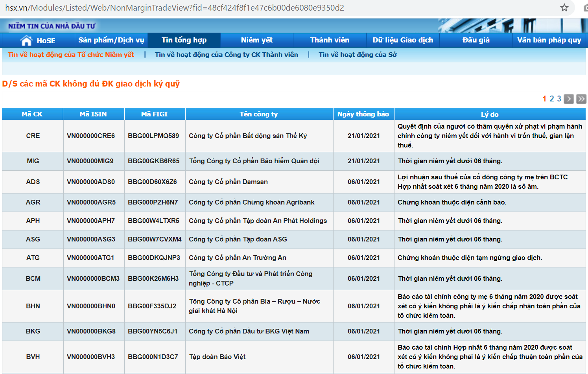Screen dimensions: 588x374
Task: Bookmark this page with the star icon
Action: coord(564,8)
